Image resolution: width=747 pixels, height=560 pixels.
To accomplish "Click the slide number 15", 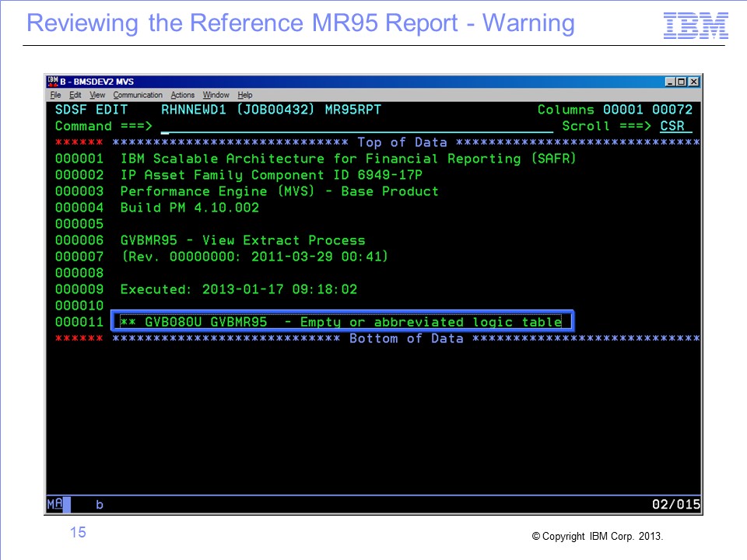I will pos(78,532).
